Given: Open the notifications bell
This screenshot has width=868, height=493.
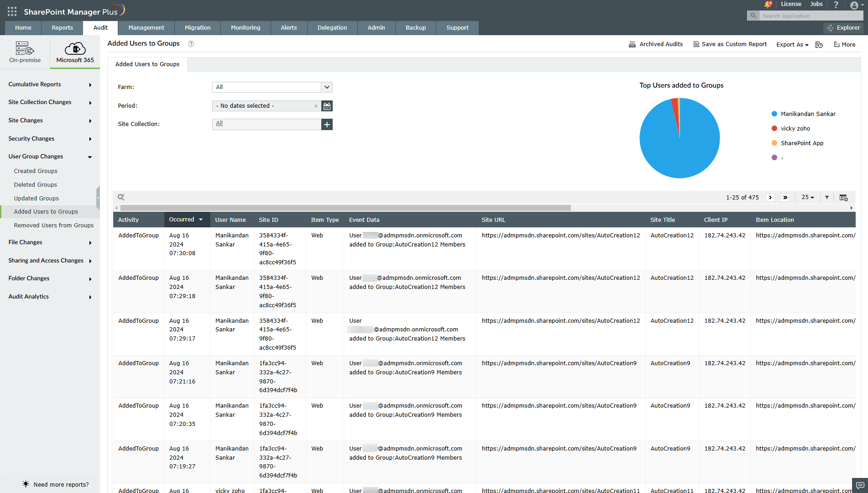Looking at the screenshot, I should point(768,5).
